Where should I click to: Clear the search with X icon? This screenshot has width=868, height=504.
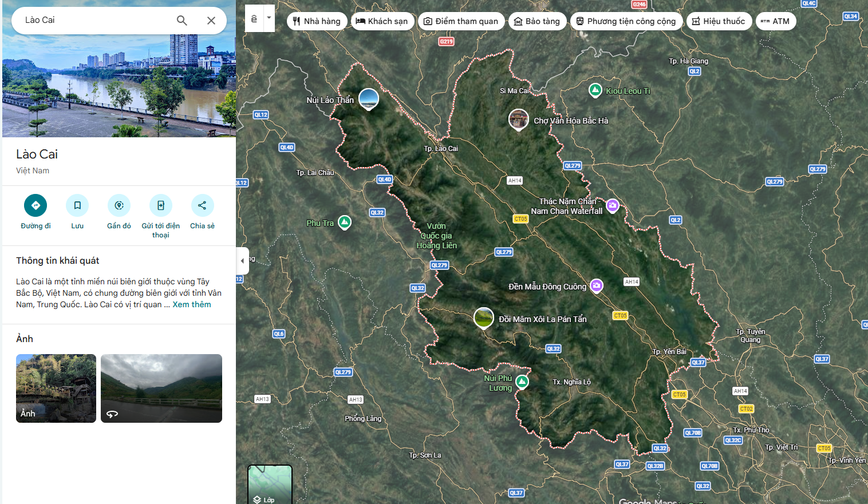(x=211, y=21)
